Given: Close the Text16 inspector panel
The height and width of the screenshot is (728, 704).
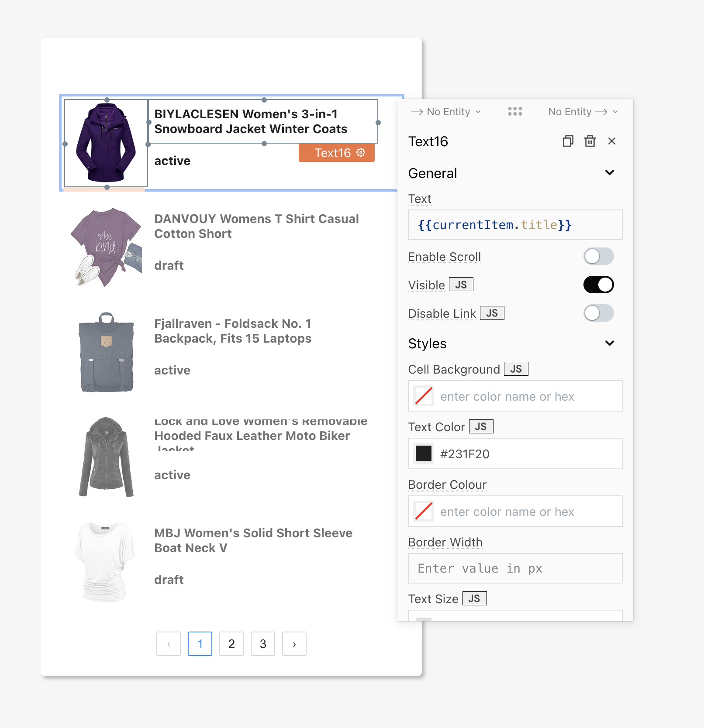Looking at the screenshot, I should (x=612, y=141).
